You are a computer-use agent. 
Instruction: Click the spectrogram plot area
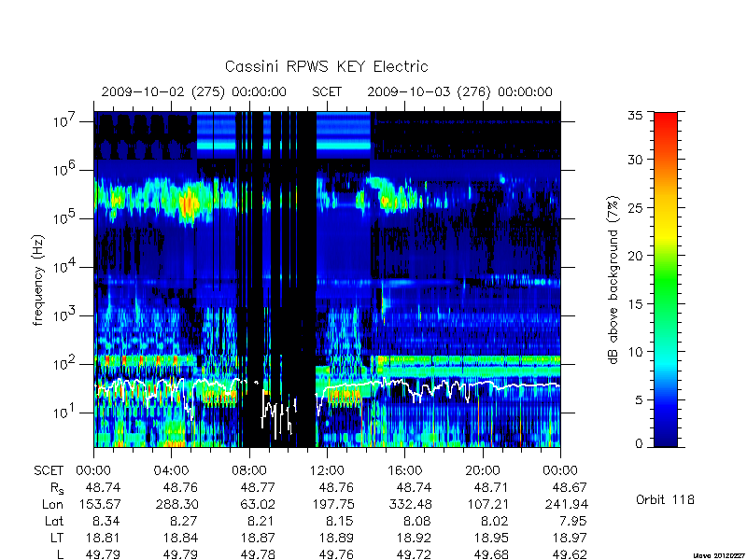coord(328,279)
